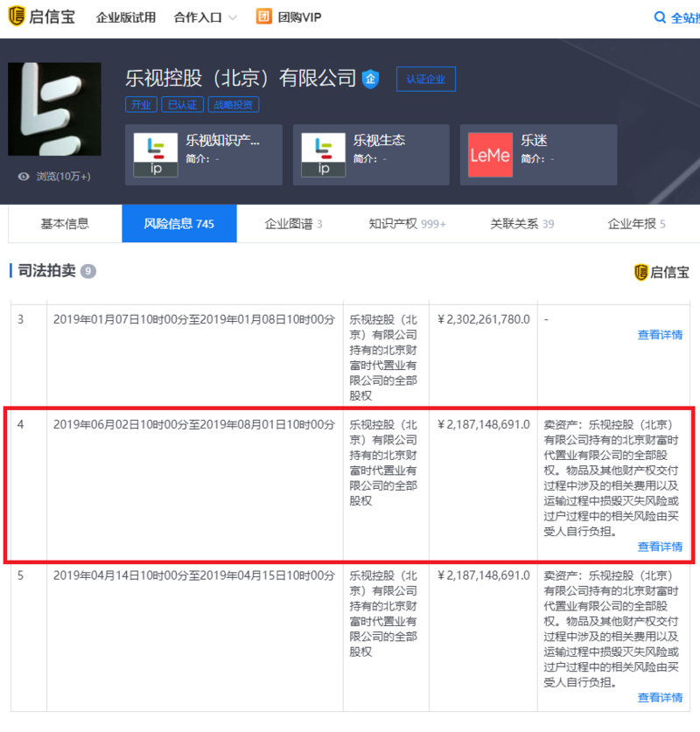Open the 知识产权 999+ tab
This screenshot has width=700, height=732.
(407, 224)
